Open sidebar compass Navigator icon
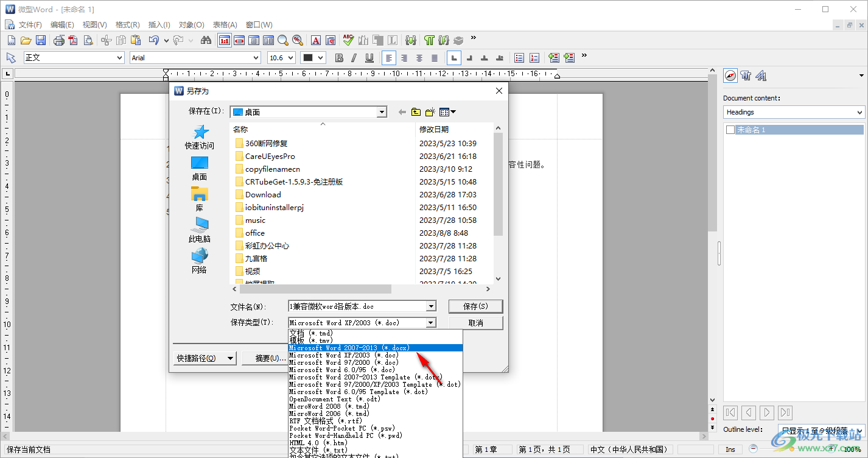Viewport: 868px width, 458px height. pos(730,76)
